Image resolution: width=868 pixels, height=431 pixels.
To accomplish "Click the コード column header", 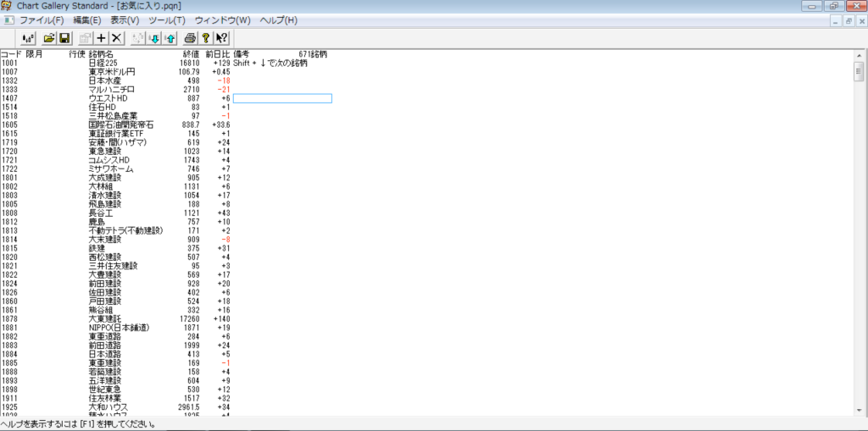I will tap(11, 54).
